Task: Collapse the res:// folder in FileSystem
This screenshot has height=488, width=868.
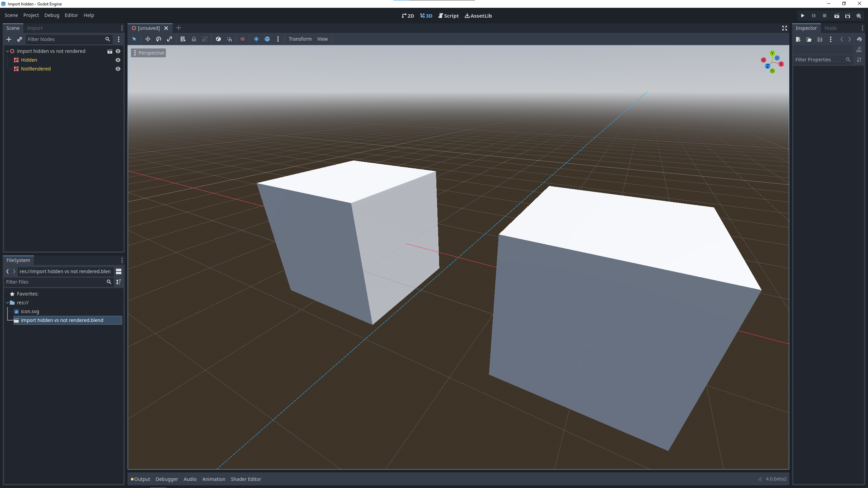Action: 7,303
